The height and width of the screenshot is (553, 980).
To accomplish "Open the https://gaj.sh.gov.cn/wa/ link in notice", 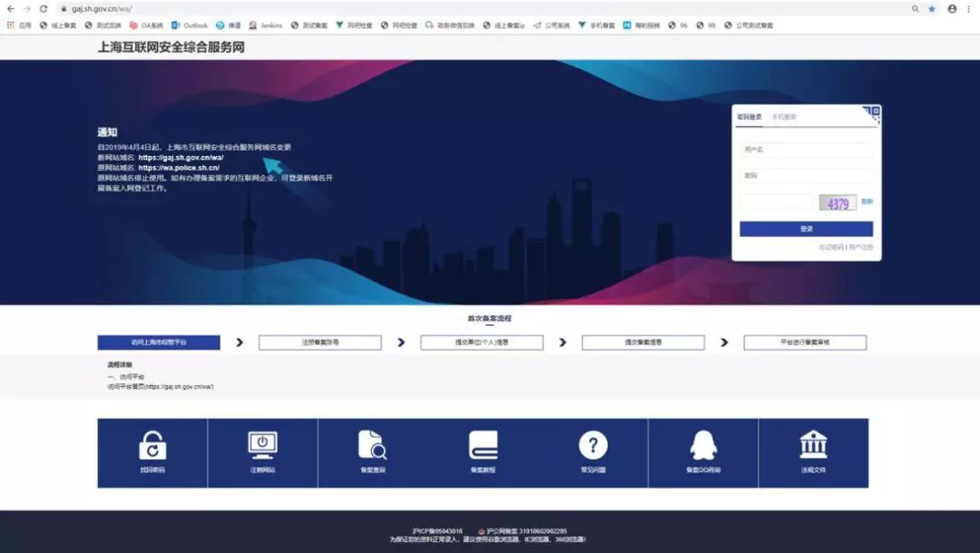I will [x=181, y=158].
